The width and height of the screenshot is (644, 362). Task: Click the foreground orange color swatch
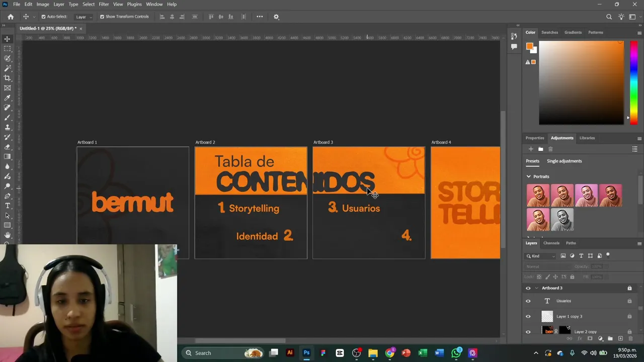[529, 46]
